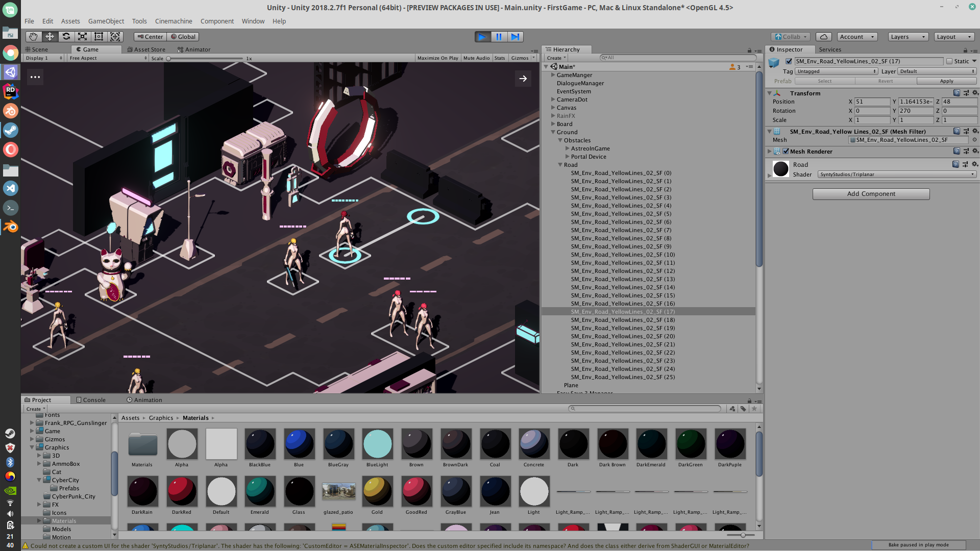980x551 pixels.
Task: Open the Cinemachine menu
Action: (x=174, y=21)
